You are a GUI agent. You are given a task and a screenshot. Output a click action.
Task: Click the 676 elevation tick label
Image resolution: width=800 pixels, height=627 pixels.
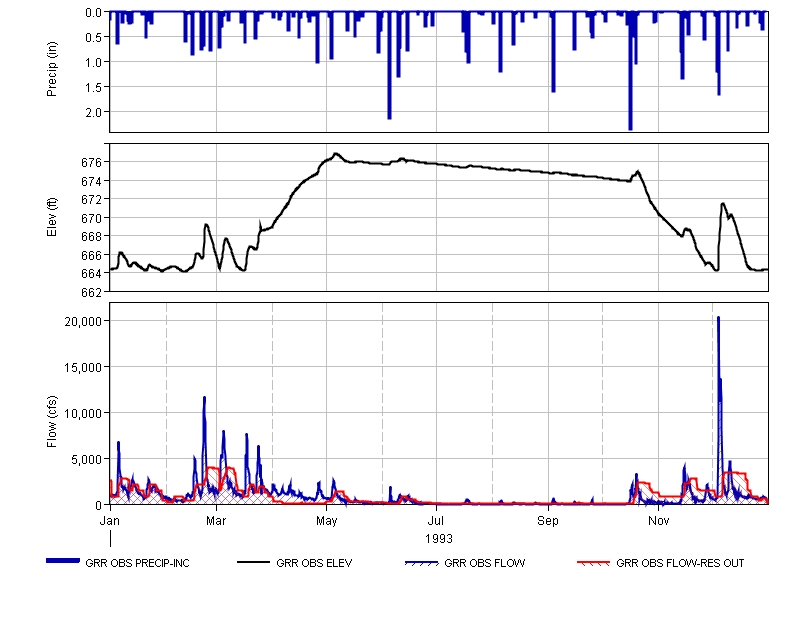pos(92,163)
